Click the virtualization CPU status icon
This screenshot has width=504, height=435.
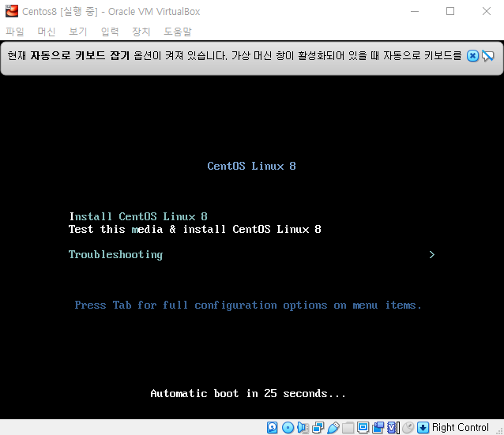pyautogui.click(x=393, y=428)
